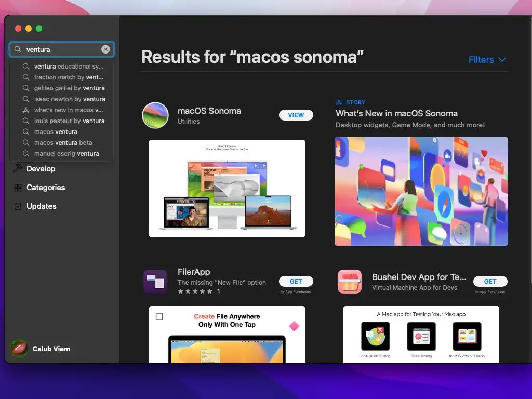The height and width of the screenshot is (399, 532).
Task: Click the Calub Viem profile avatar
Action: (x=19, y=349)
